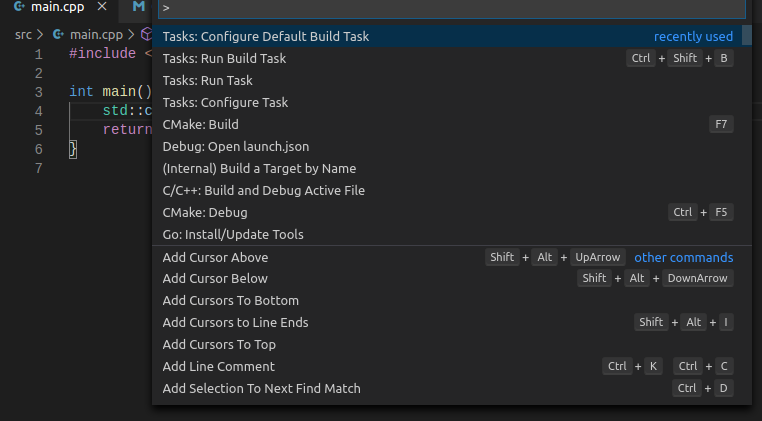The width and height of the screenshot is (762, 421).
Task: Run the Tasks: Run Build Task command
Action: (224, 58)
